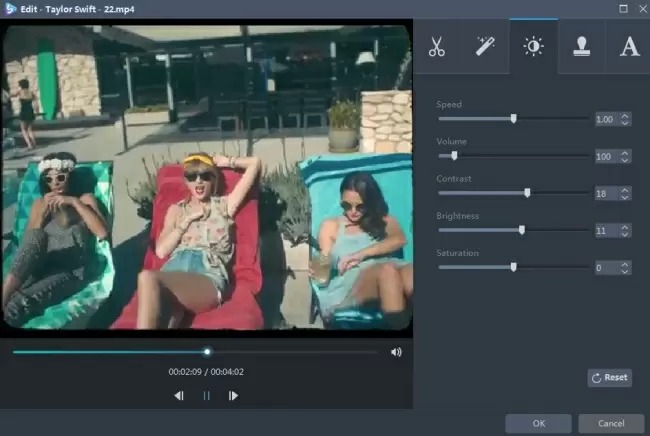Open the subtitle text tab
Image resolution: width=650 pixels, height=436 pixels.
[x=629, y=47]
